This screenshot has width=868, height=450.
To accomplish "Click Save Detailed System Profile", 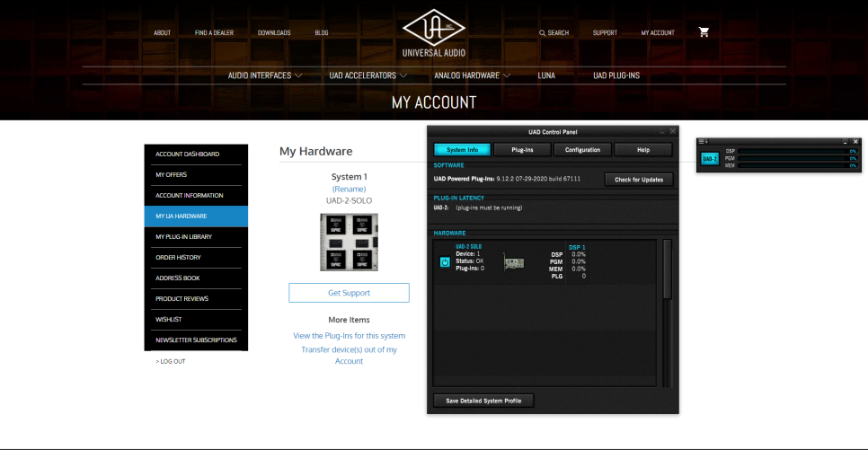I will (x=483, y=401).
